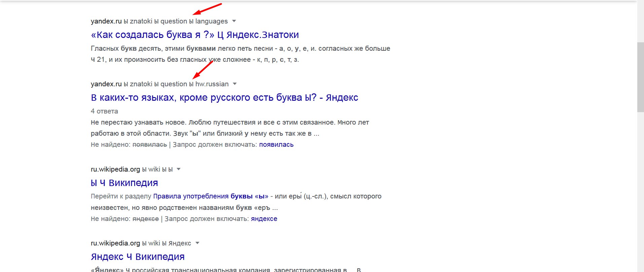Click struck-through 'появилась' in Не найдено line
The width and height of the screenshot is (644, 272).
150,145
